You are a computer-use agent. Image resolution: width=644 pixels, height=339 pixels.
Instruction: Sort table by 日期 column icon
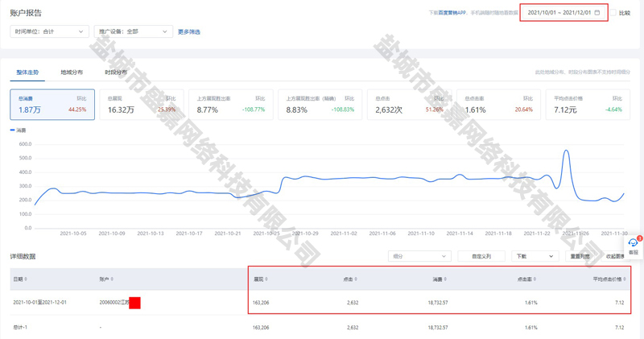point(27,279)
